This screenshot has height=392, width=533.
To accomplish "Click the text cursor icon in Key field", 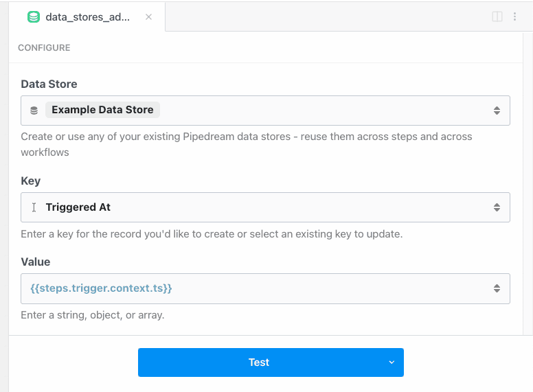I will [34, 207].
